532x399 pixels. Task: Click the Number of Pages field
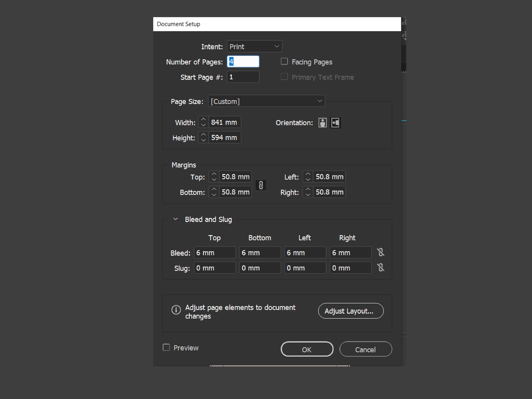(243, 61)
